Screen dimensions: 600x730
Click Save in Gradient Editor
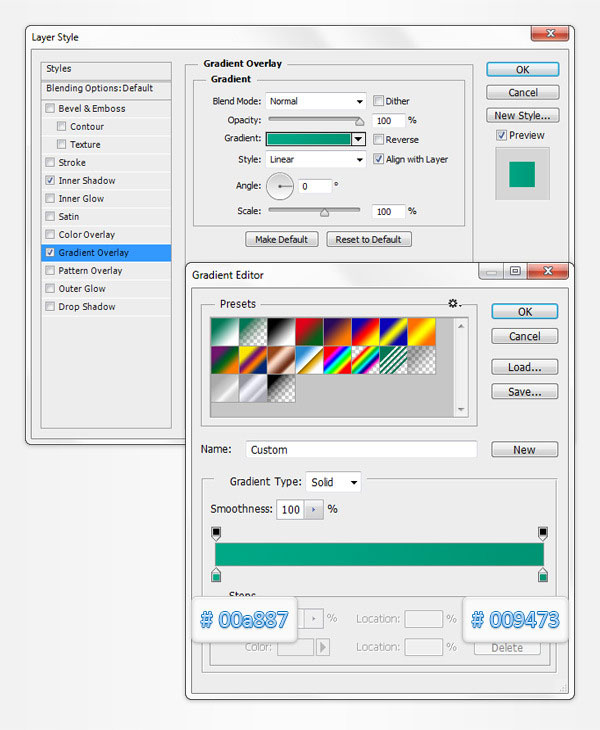click(x=525, y=392)
